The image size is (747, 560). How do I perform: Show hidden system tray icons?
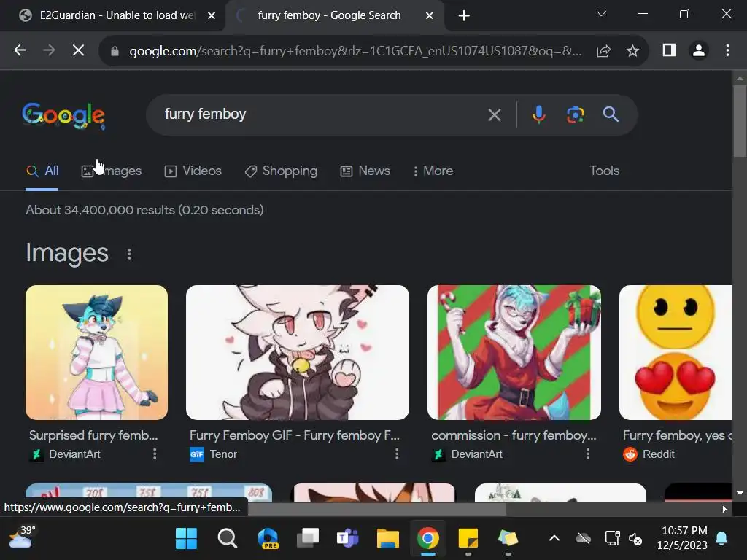click(554, 539)
